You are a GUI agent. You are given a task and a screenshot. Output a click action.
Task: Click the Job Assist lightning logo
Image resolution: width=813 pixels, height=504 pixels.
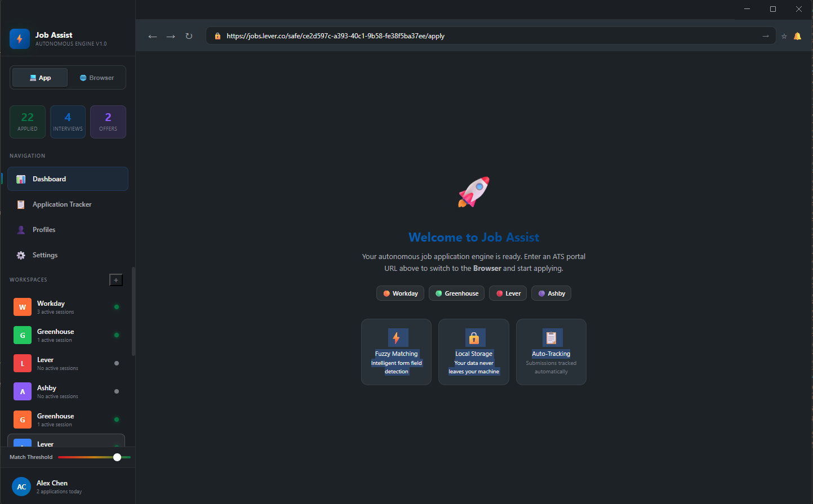[20, 39]
